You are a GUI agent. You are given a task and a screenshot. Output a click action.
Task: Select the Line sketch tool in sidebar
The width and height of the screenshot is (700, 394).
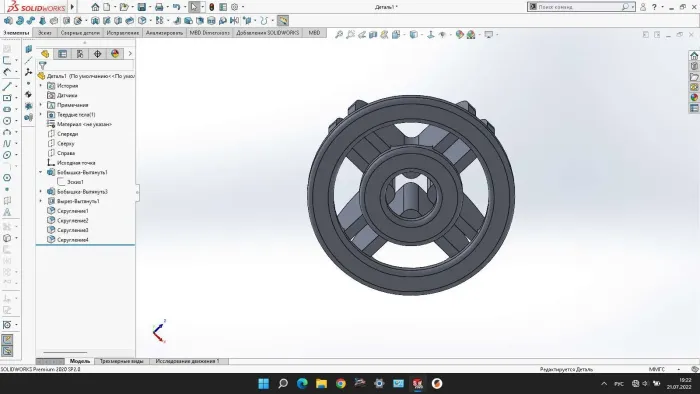click(7, 86)
